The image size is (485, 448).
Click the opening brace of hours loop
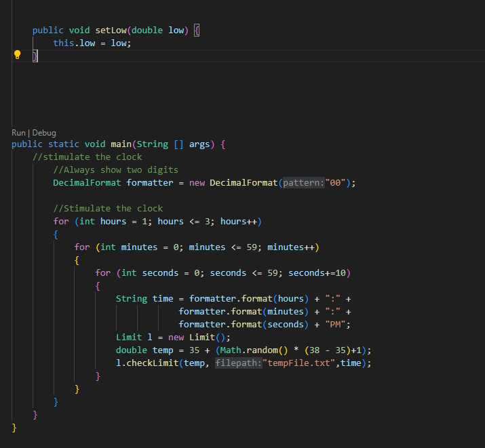click(56, 235)
